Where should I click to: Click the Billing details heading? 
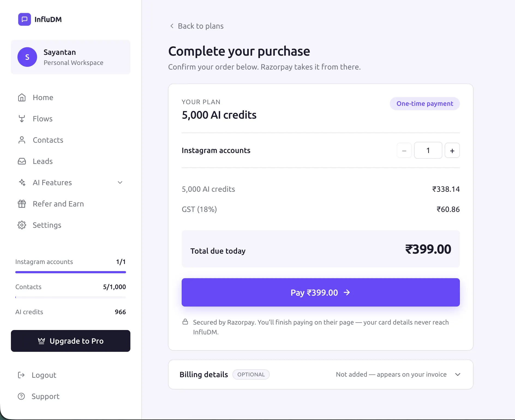coord(204,374)
